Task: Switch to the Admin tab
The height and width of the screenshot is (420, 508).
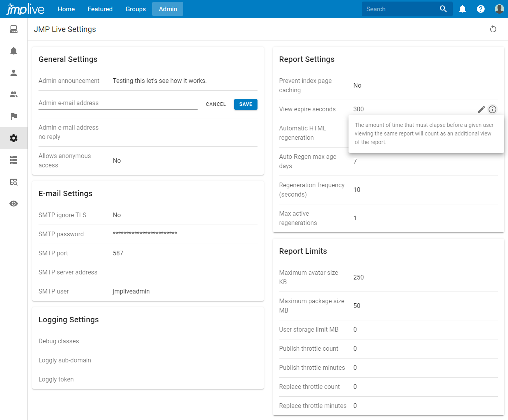Action: point(168,9)
